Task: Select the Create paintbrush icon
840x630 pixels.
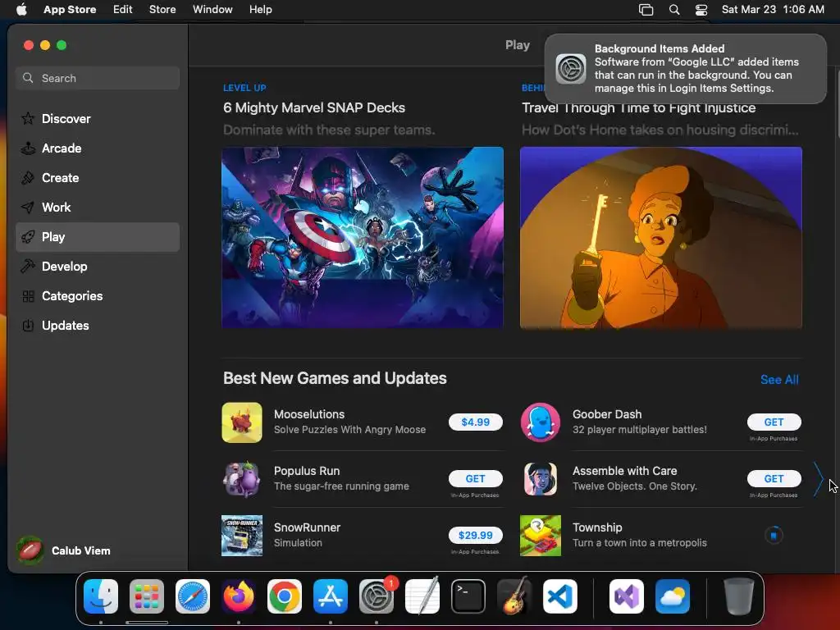Action: pos(28,178)
